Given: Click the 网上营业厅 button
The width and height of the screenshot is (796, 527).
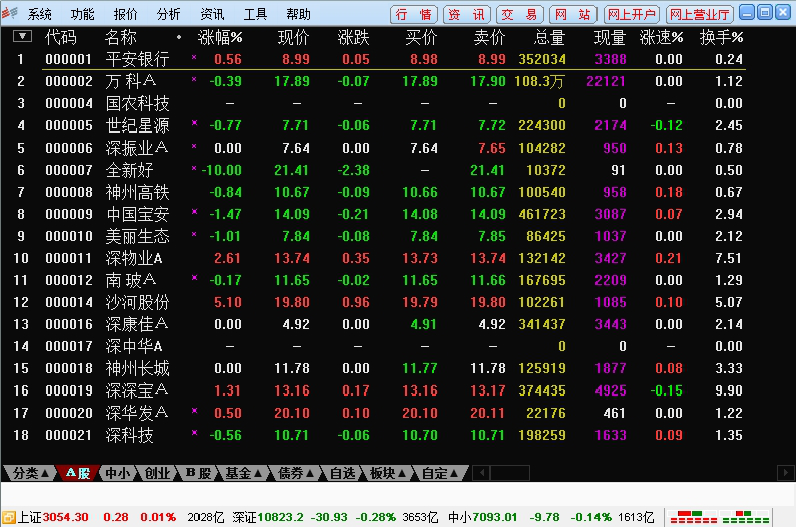Looking at the screenshot, I should (700, 14).
